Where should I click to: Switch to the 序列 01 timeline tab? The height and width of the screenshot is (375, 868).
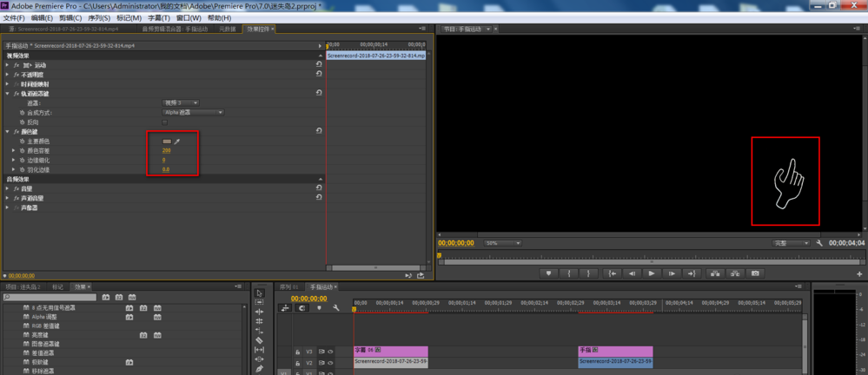(288, 286)
